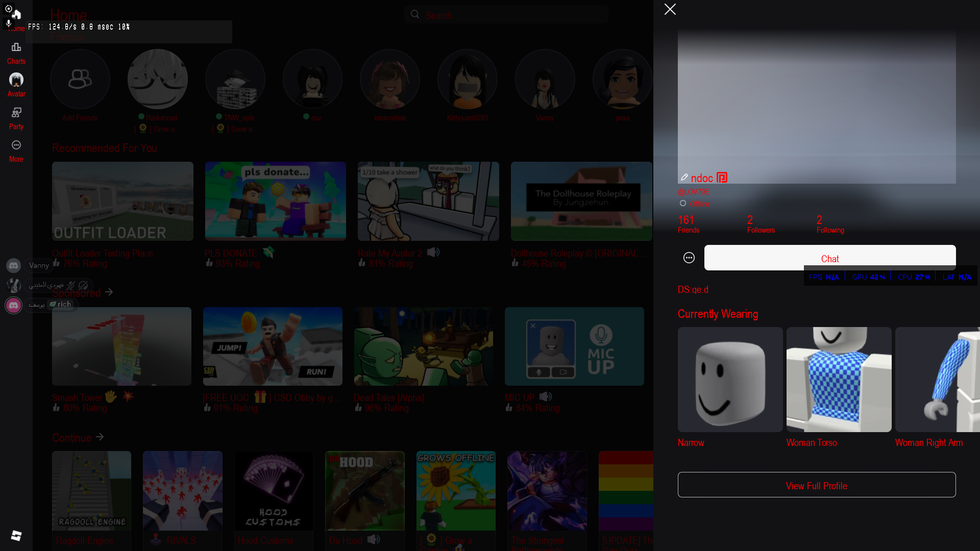
Task: Click the pencil edit icon beside ndoc
Action: coord(684,177)
